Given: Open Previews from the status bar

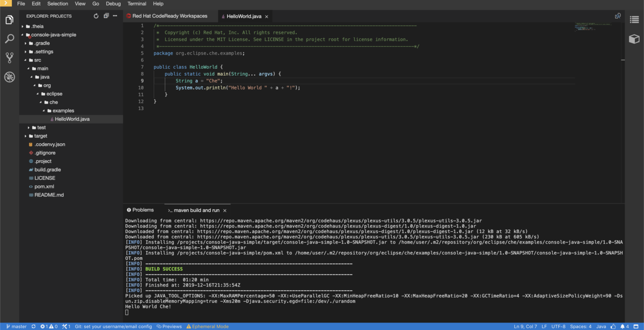Looking at the screenshot, I should [x=169, y=326].
